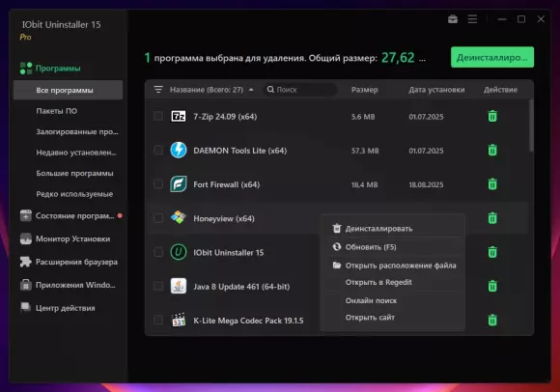
Task: Check the IObit Uninstaller 15 checkbox
Action: click(x=158, y=252)
